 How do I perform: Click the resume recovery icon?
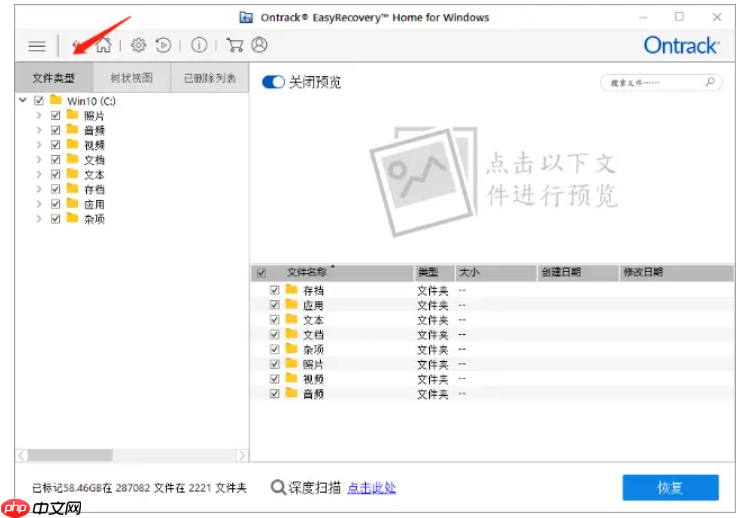click(163, 45)
